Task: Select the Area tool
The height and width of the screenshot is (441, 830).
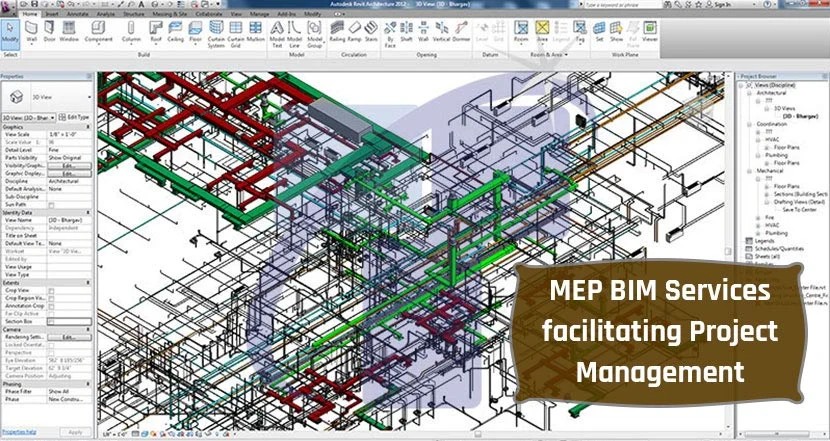Action: (x=542, y=32)
